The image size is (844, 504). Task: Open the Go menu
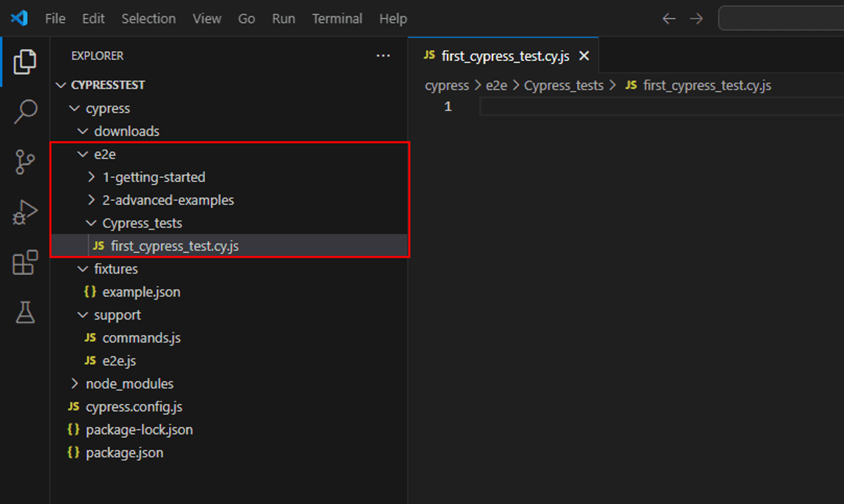pos(247,19)
